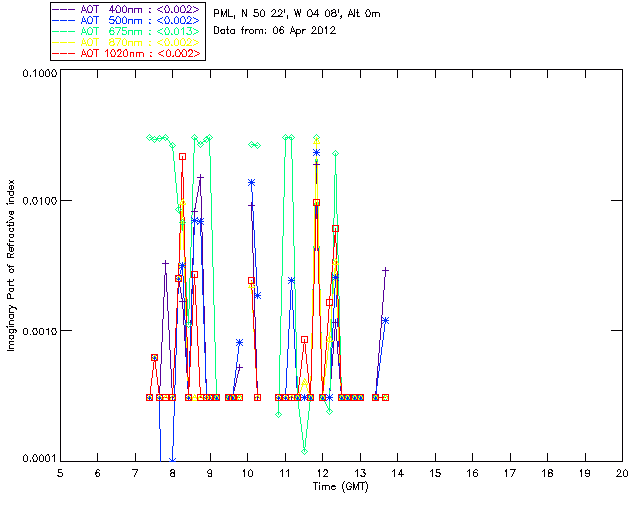Click the 0.0100 y-axis tick label

click(x=38, y=202)
